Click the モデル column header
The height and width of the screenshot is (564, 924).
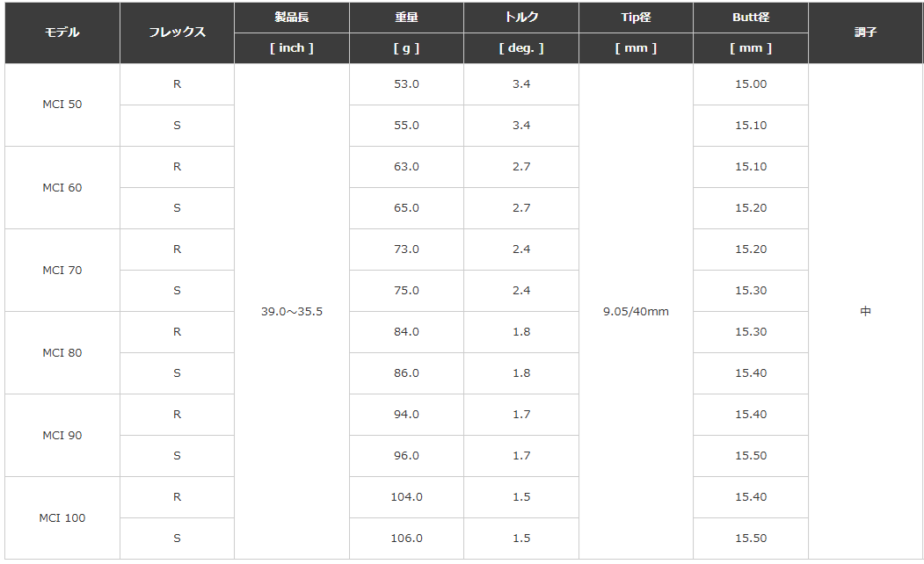(62, 33)
